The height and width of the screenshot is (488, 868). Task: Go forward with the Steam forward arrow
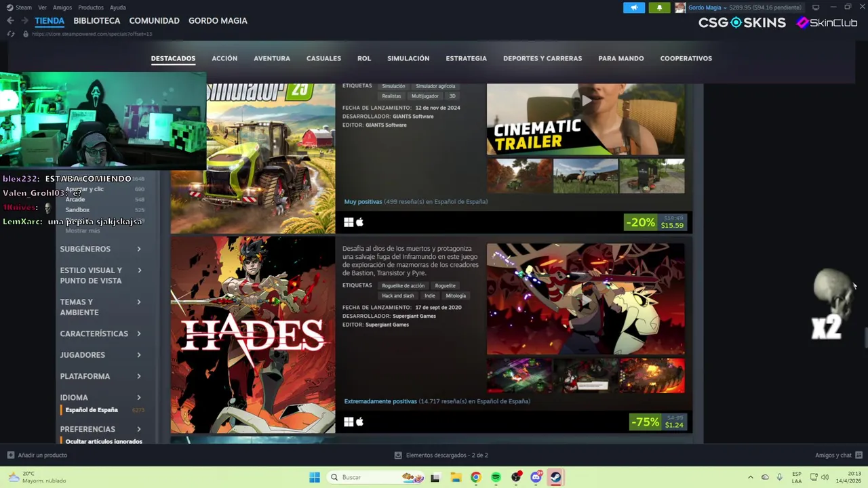(x=24, y=21)
